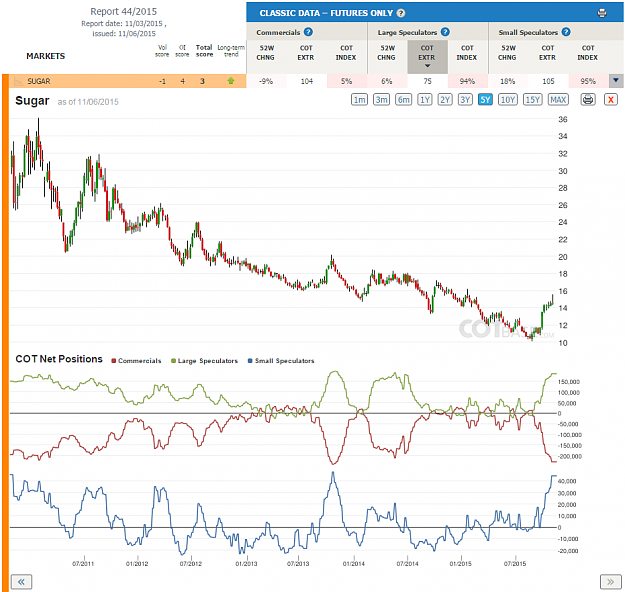This screenshot has width=625, height=592.
Task: Select the SUGAR market row name
Action: click(x=39, y=81)
